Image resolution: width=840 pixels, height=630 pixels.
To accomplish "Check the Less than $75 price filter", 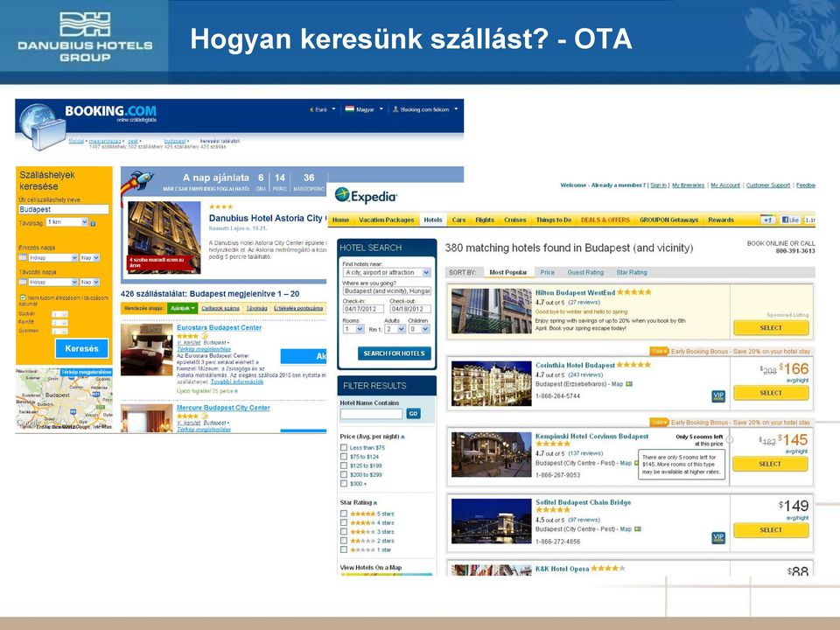I will tap(344, 447).
